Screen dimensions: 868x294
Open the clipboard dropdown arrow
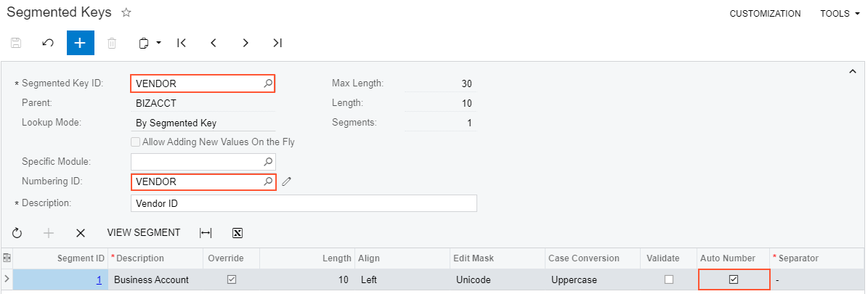[158, 43]
